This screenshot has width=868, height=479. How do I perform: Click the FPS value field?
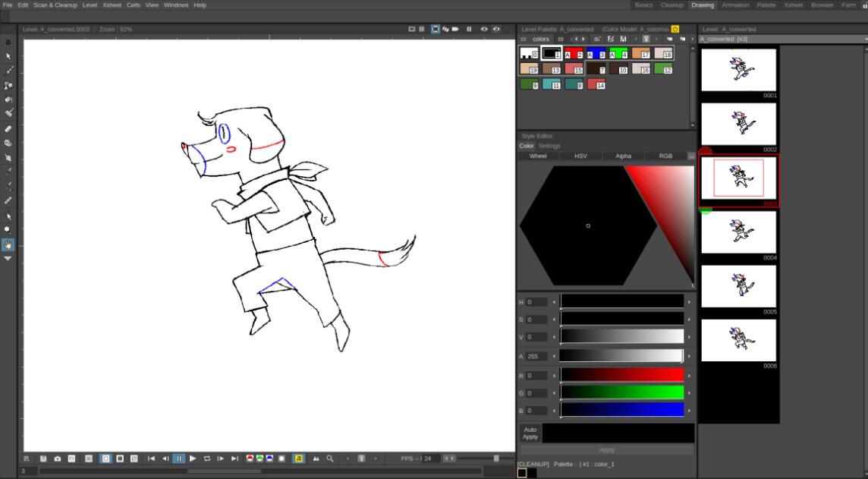point(431,459)
